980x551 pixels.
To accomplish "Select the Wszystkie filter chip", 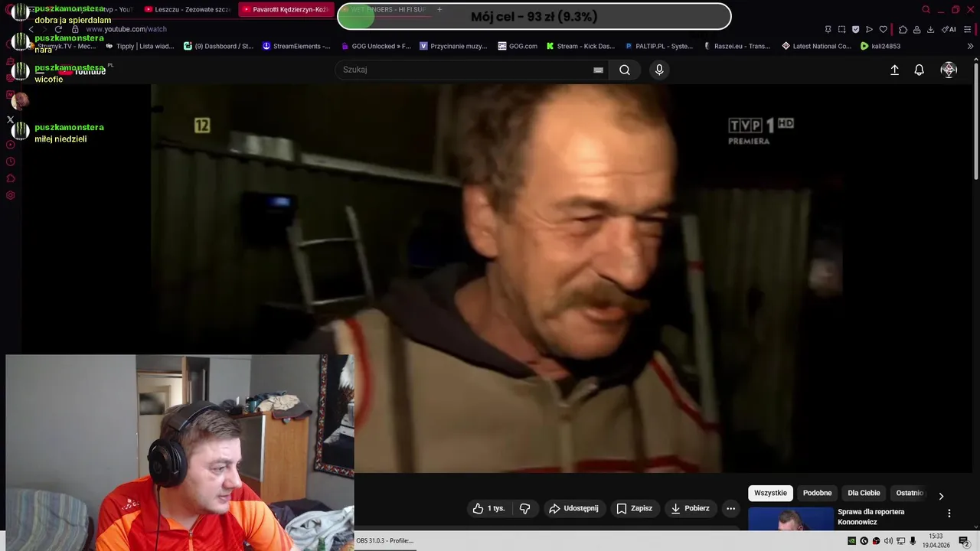I will (x=770, y=493).
